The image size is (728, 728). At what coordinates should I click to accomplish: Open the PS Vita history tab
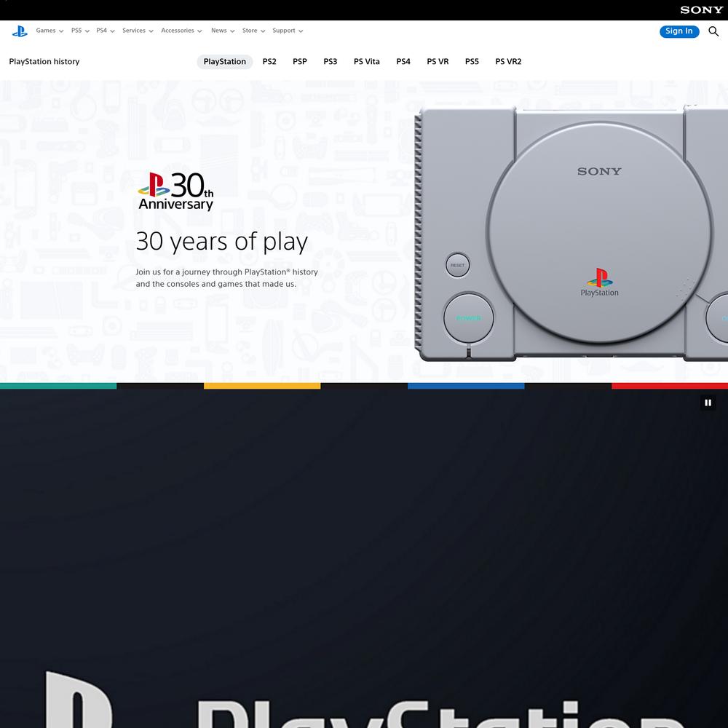367,62
